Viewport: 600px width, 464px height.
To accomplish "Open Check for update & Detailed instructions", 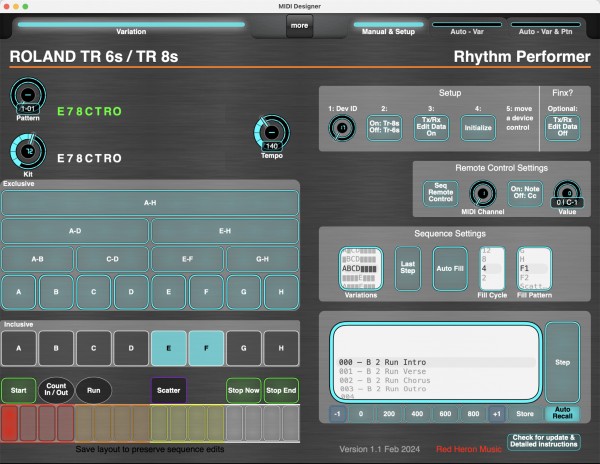I will click(544, 441).
